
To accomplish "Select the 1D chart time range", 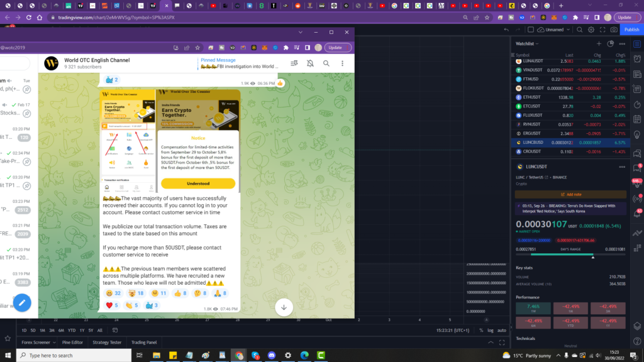I will click(x=25, y=331).
